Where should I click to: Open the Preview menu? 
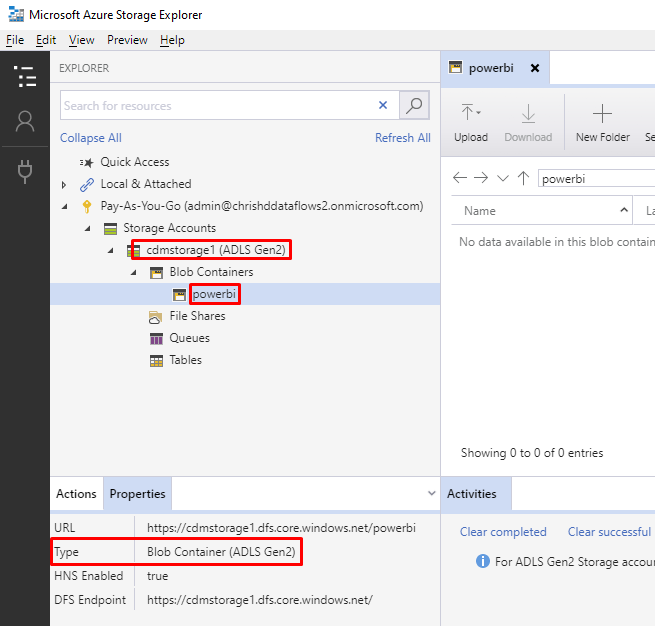click(127, 40)
